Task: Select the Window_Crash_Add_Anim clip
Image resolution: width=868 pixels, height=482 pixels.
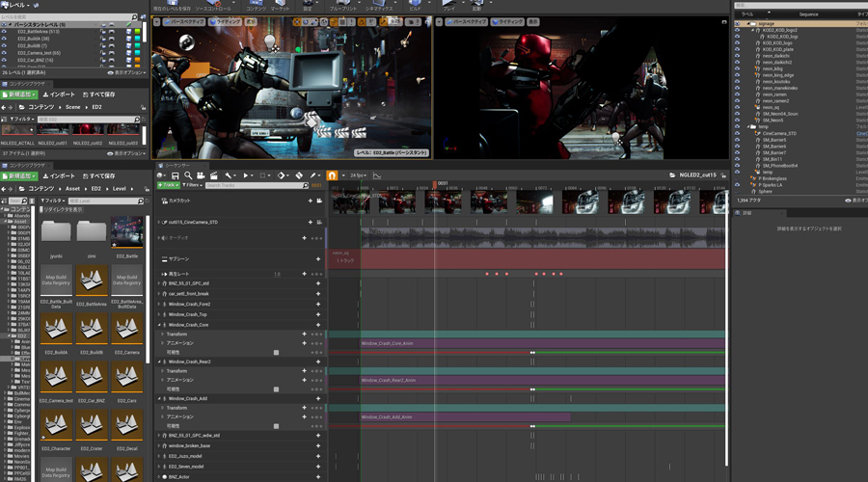Action: tap(466, 417)
